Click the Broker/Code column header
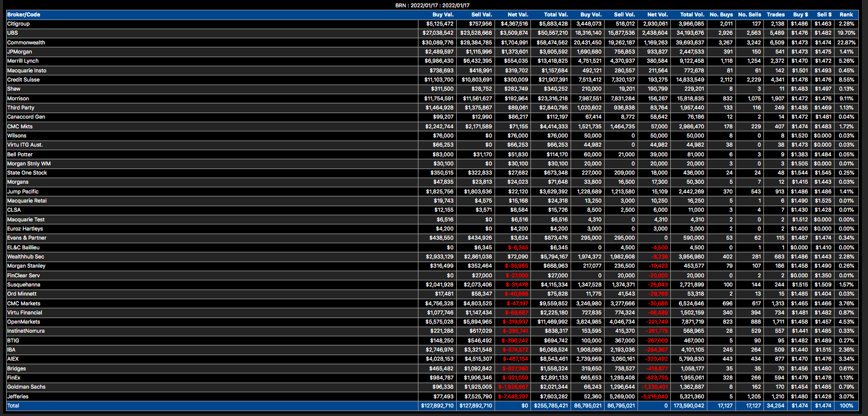The height and width of the screenshot is (416, 868). point(23,14)
